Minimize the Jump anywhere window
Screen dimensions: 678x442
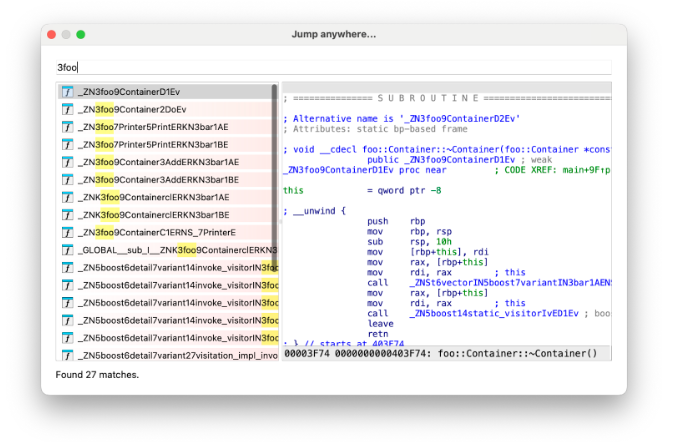pyautogui.click(x=66, y=34)
